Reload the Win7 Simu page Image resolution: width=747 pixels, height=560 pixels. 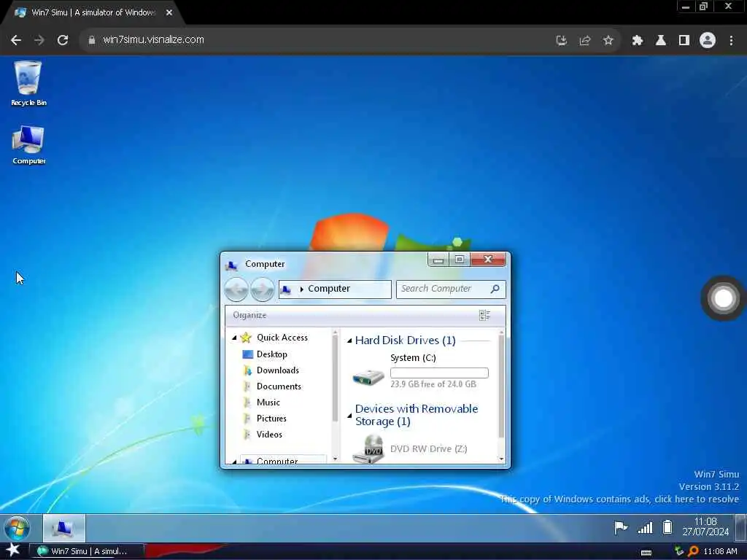click(63, 40)
